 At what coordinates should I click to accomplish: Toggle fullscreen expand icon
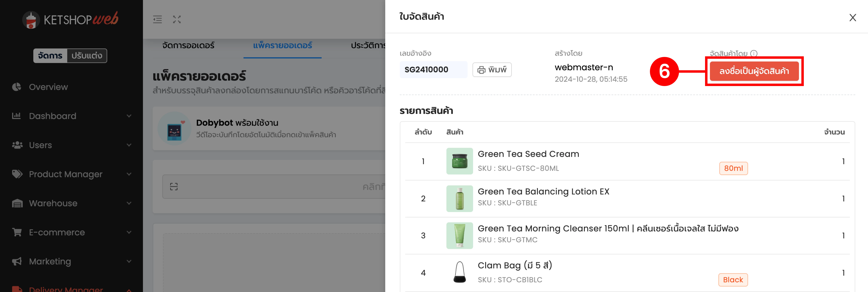[x=177, y=20]
